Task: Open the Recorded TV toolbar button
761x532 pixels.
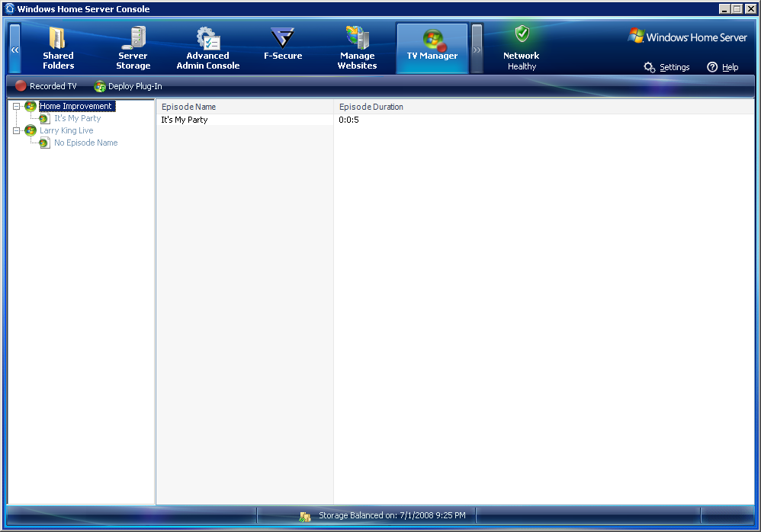Action: (x=46, y=86)
